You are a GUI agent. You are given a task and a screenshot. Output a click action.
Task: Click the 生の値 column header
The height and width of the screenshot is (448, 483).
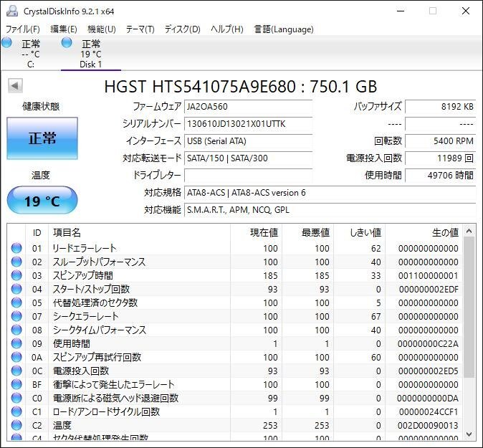444,232
